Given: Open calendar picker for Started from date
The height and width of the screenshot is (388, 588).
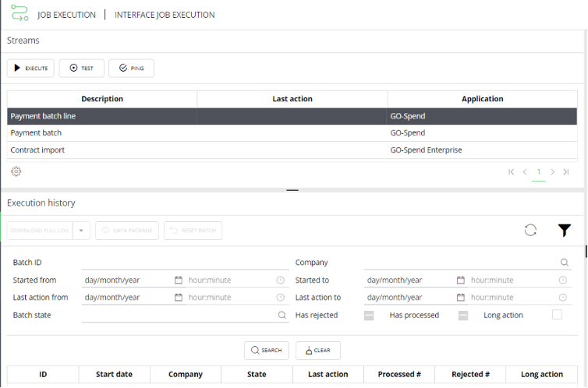Looking at the screenshot, I should (x=179, y=280).
